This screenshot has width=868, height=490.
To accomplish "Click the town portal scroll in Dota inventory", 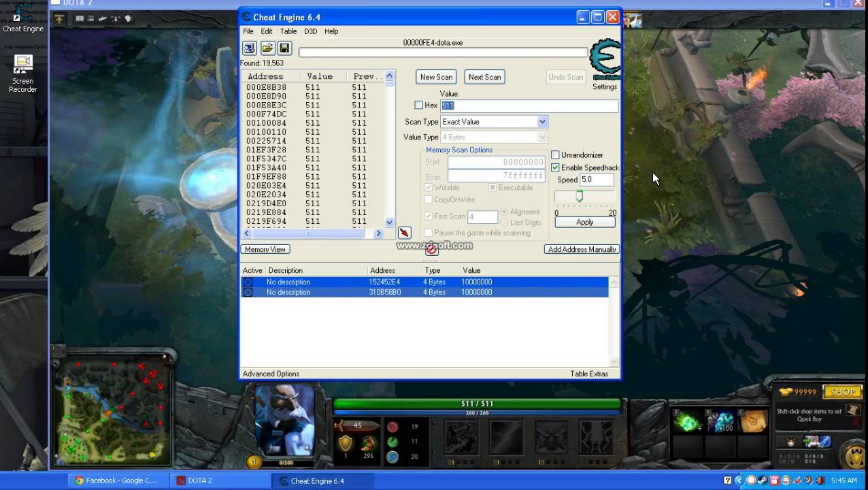I will point(752,422).
